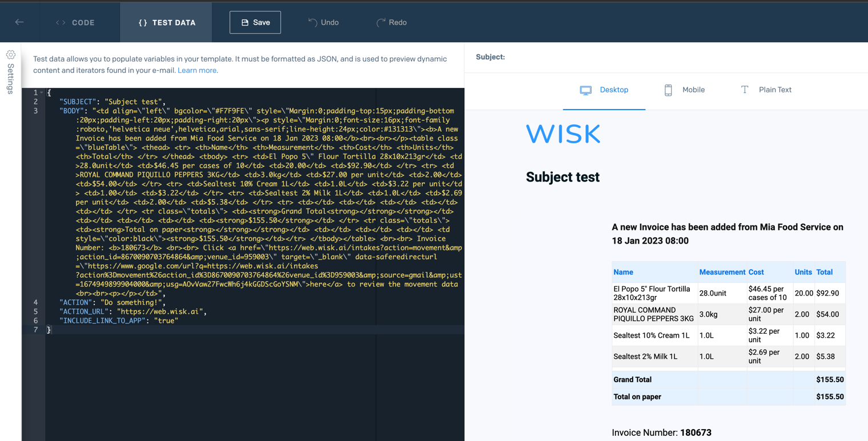The width and height of the screenshot is (868, 441).
Task: Click the Save button
Action: click(255, 22)
